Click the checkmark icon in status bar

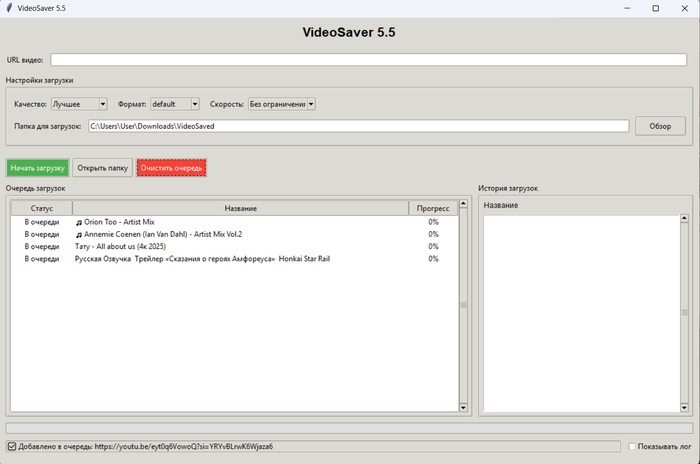click(11, 446)
